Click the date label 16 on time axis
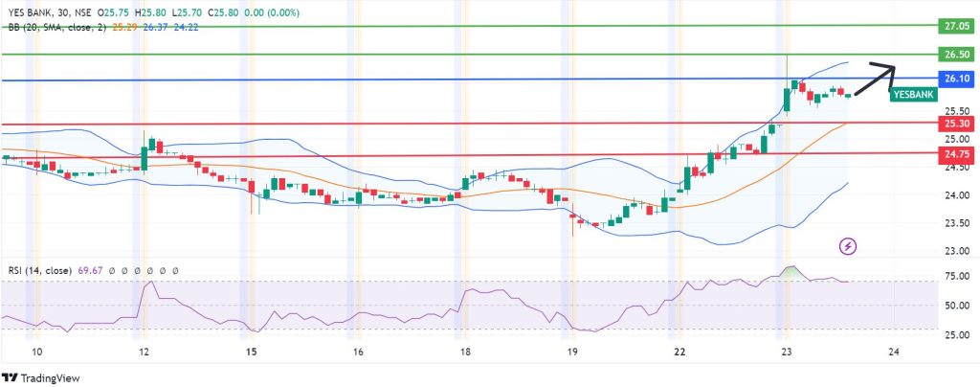The height and width of the screenshot is (387, 980). coord(358,352)
